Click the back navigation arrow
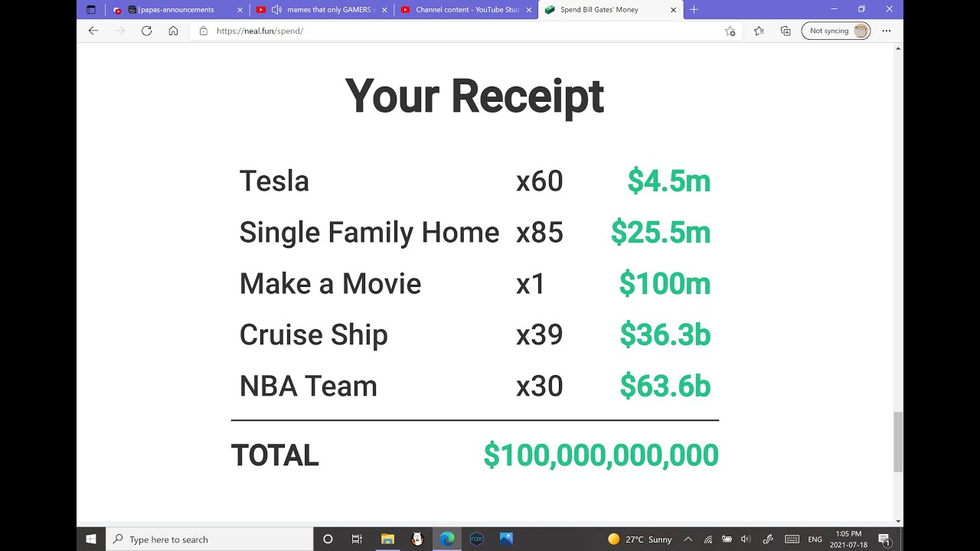Image resolution: width=980 pixels, height=551 pixels. [93, 31]
